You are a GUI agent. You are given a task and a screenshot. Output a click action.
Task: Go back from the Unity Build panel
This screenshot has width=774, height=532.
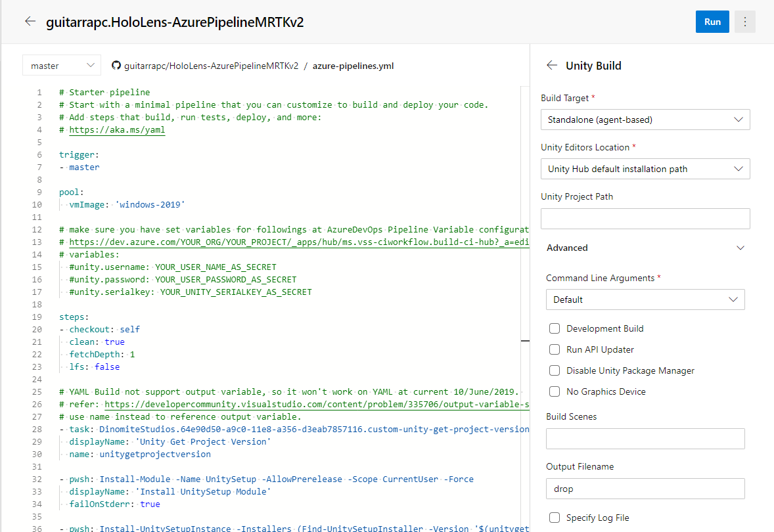[551, 65]
